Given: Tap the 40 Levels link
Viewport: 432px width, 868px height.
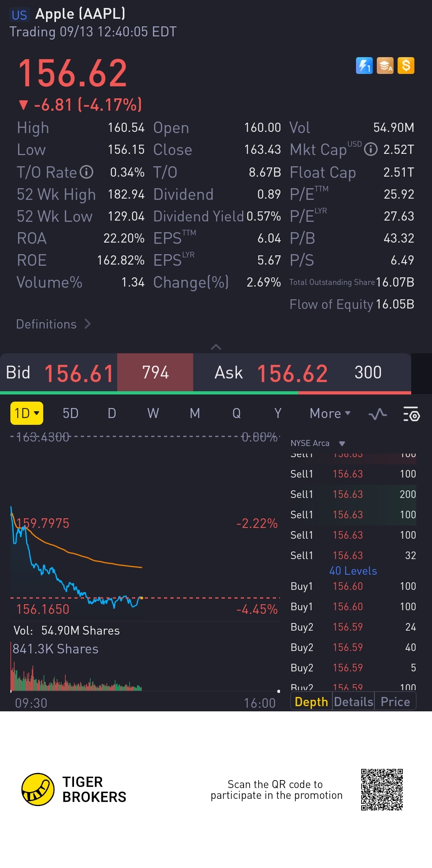Looking at the screenshot, I should 353,571.
